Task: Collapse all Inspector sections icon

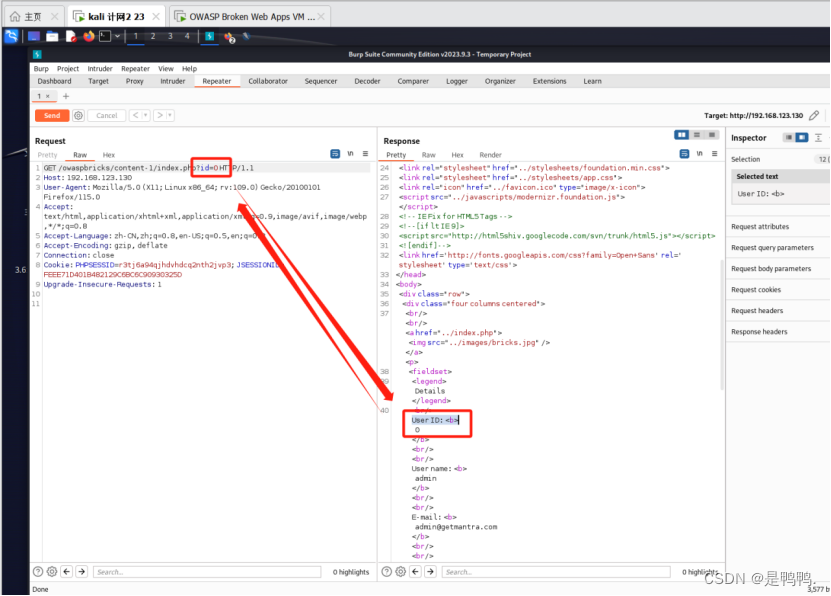Action: tap(818, 138)
